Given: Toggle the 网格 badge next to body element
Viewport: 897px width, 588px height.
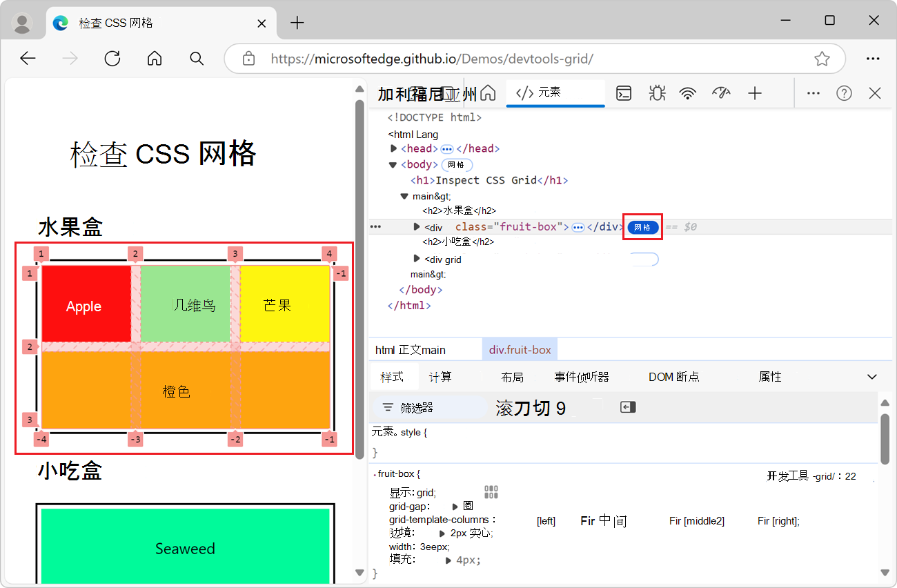Looking at the screenshot, I should [x=456, y=164].
